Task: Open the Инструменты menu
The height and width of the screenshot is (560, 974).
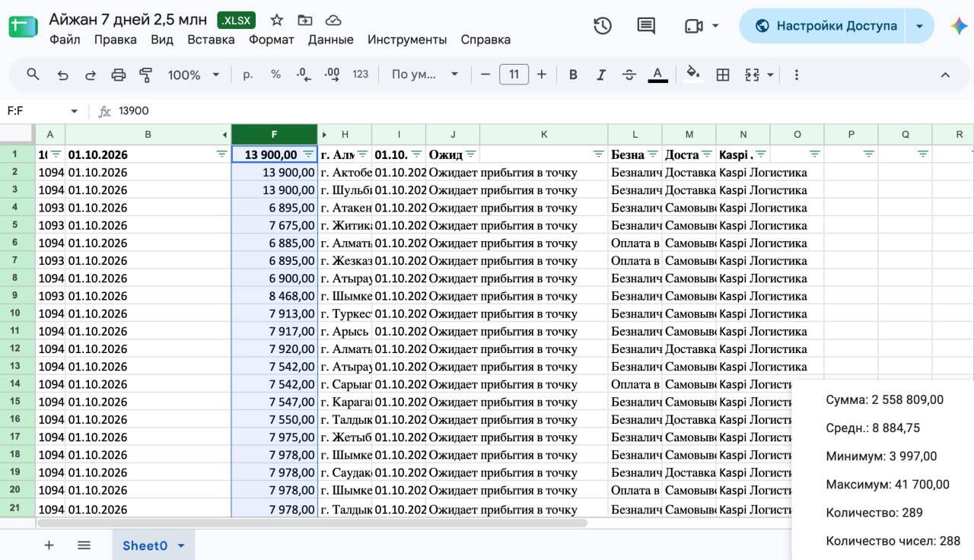Action: click(x=407, y=40)
